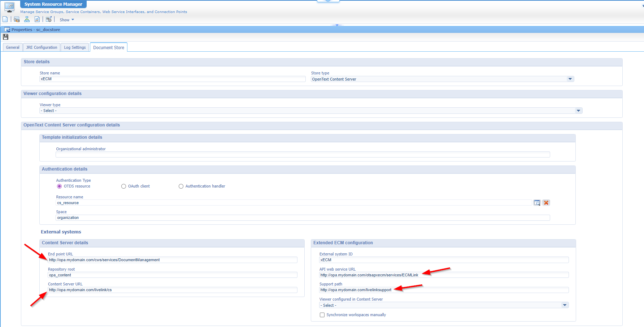Enable Synchronize workspaces manually checkbox

point(322,315)
